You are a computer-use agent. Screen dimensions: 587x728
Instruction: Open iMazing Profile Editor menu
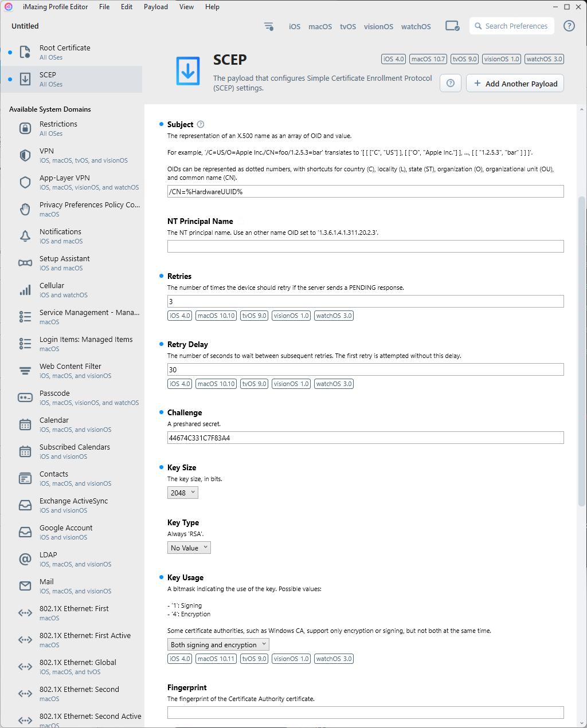(55, 7)
